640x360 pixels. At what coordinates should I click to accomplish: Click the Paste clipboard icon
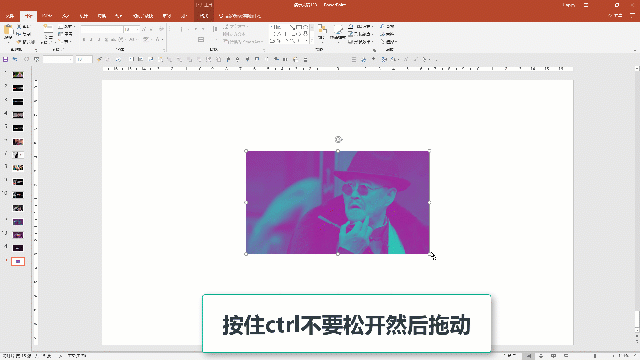pyautogui.click(x=8, y=30)
